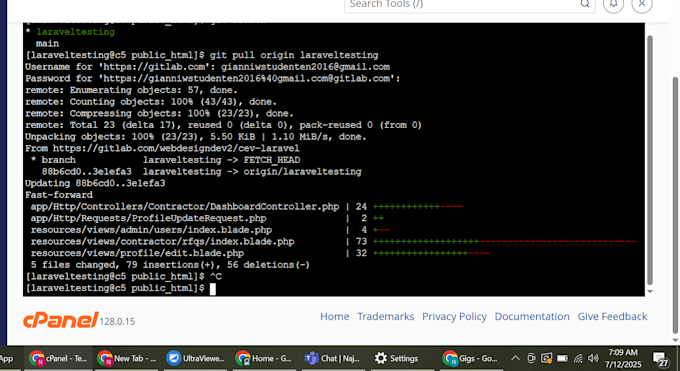Click the Search Tools input field
This screenshot has height=371, width=680.
(470, 4)
